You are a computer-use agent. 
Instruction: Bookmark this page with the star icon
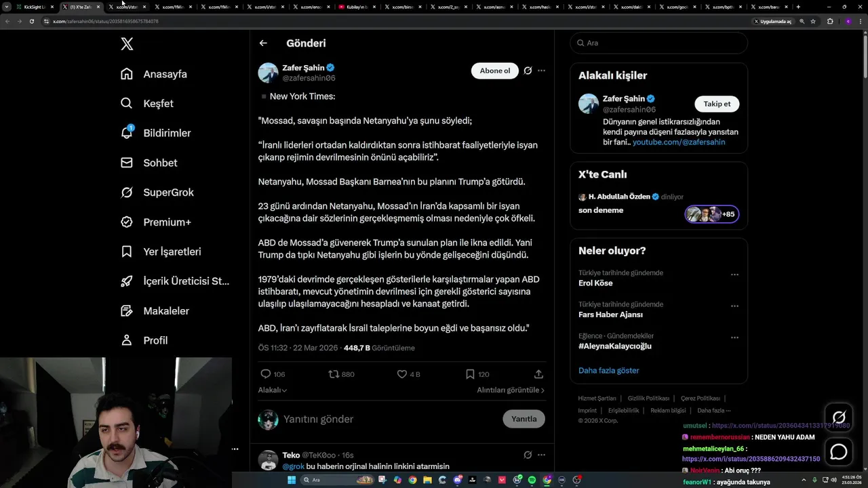click(x=813, y=21)
